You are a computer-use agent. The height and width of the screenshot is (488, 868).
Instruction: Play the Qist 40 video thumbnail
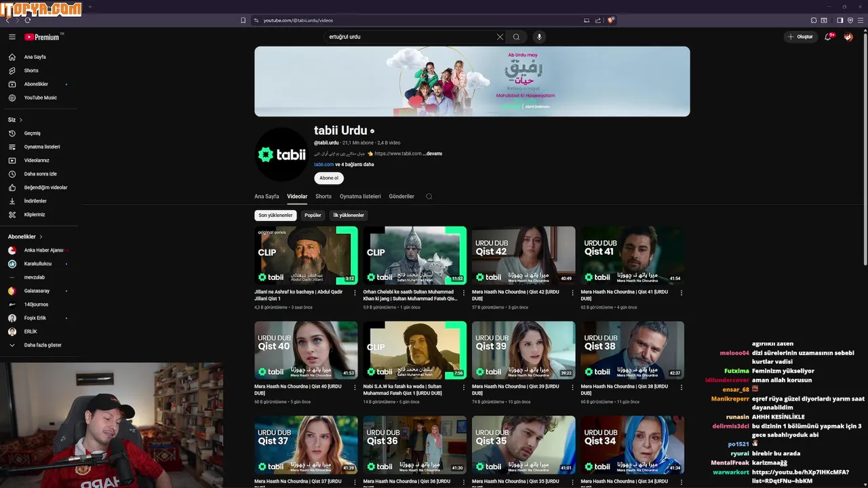point(306,350)
